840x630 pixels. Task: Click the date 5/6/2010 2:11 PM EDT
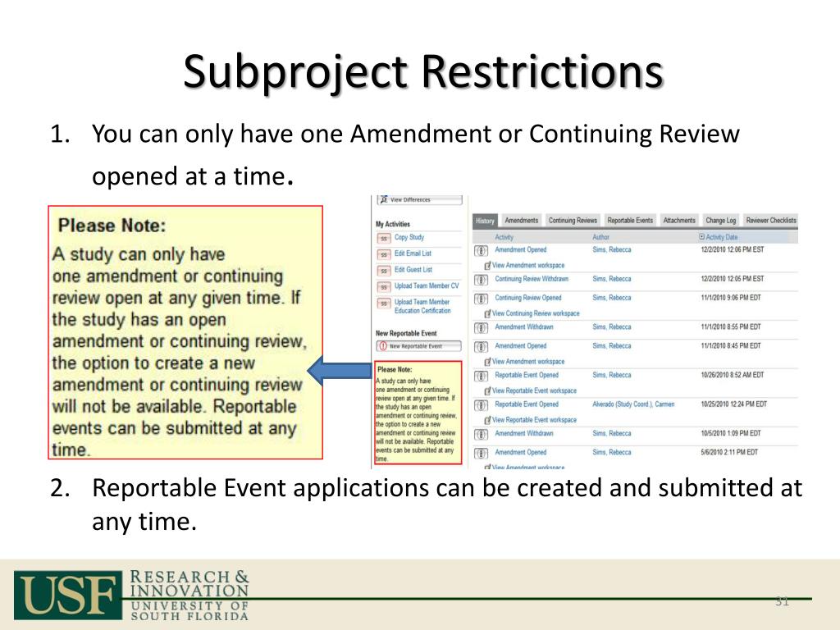tap(729, 452)
